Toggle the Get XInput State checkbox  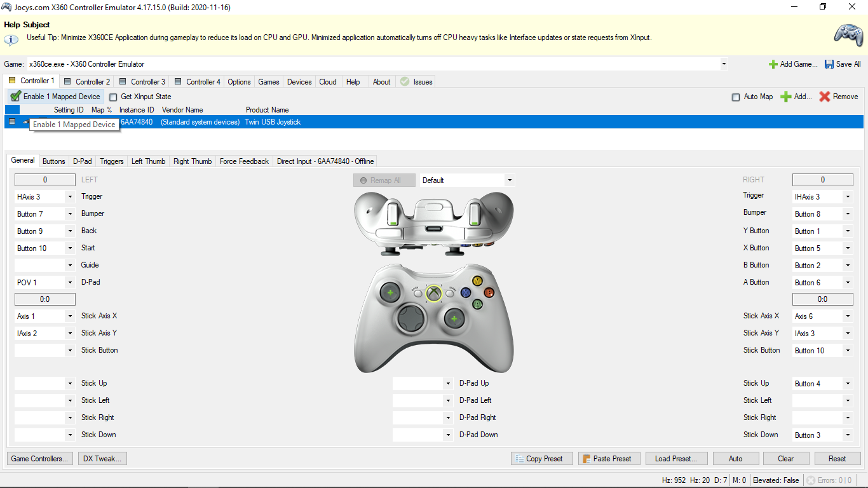click(113, 97)
